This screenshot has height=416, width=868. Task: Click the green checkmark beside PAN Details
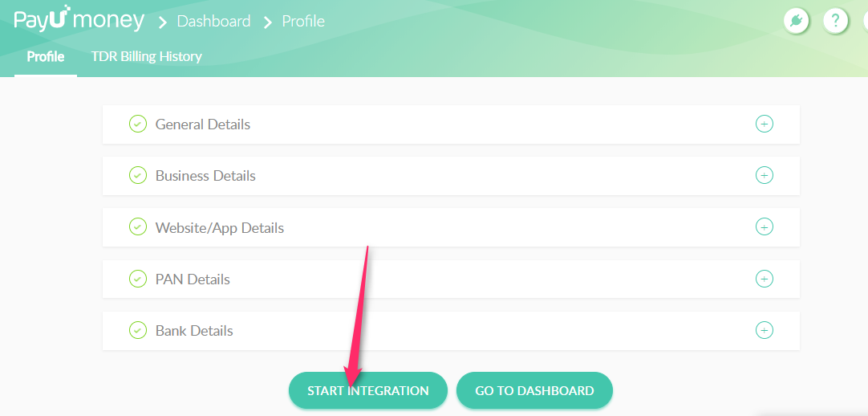(138, 279)
